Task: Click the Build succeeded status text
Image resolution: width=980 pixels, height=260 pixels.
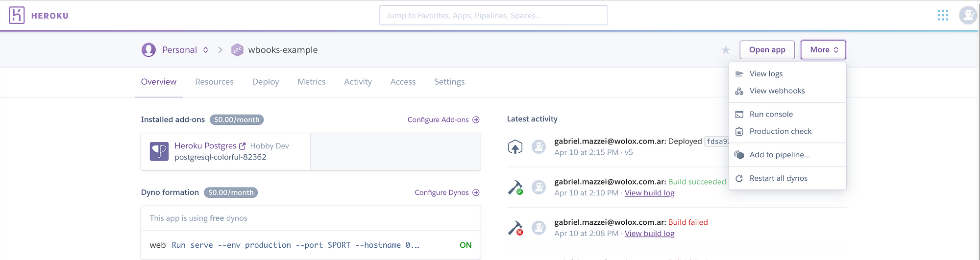Action: click(x=697, y=182)
